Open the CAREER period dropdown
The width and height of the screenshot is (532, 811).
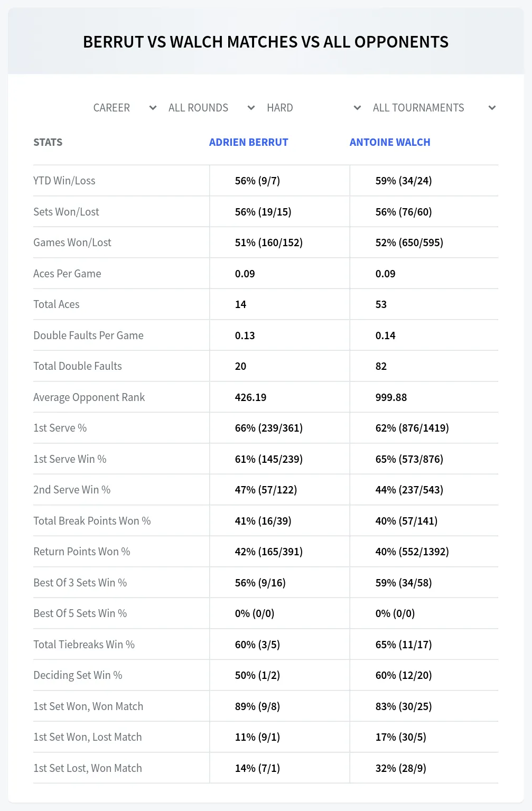pos(125,108)
